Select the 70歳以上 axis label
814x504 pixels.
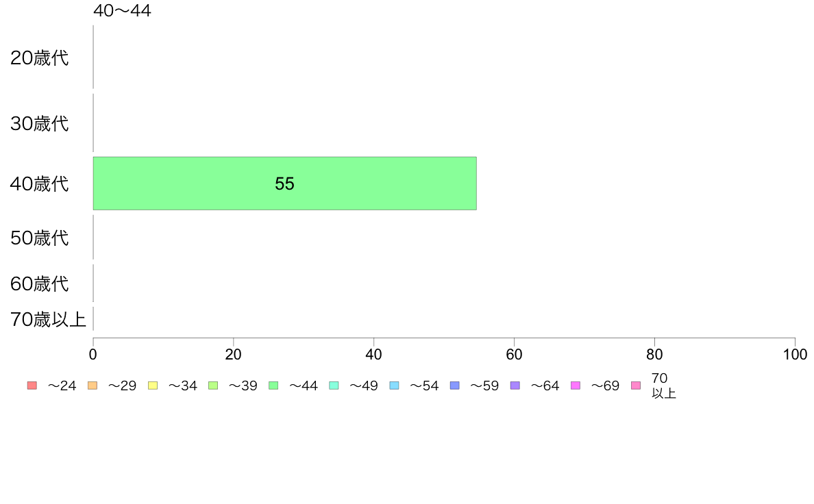48,319
